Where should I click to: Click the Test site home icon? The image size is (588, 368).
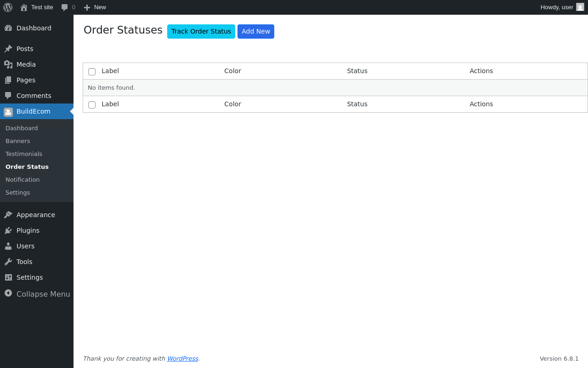pyautogui.click(x=24, y=7)
